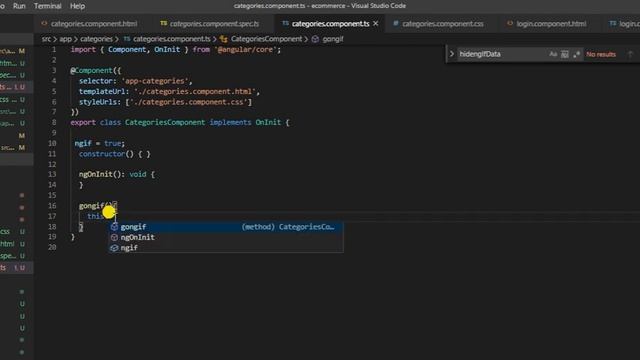
Task: Click the CSS icon on categories.component.css tab
Action: click(396, 24)
